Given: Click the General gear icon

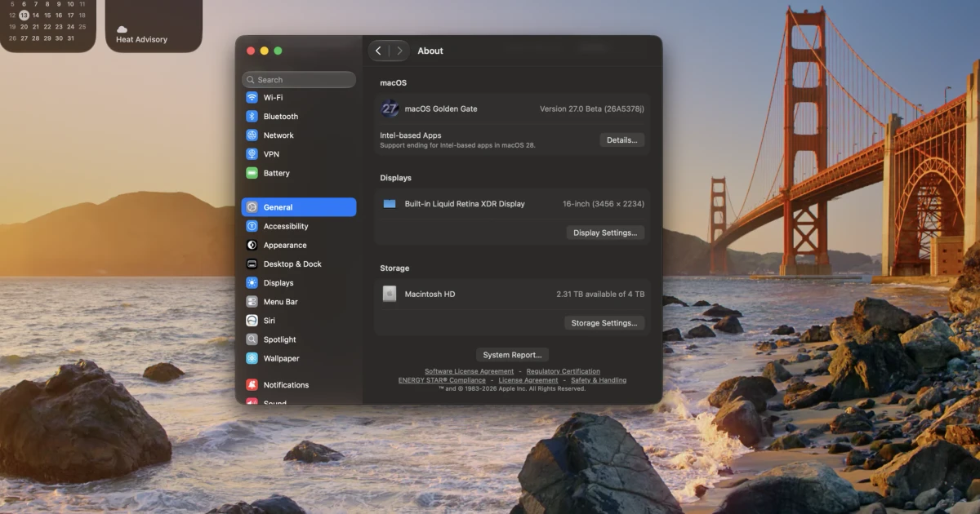Looking at the screenshot, I should click(x=252, y=207).
